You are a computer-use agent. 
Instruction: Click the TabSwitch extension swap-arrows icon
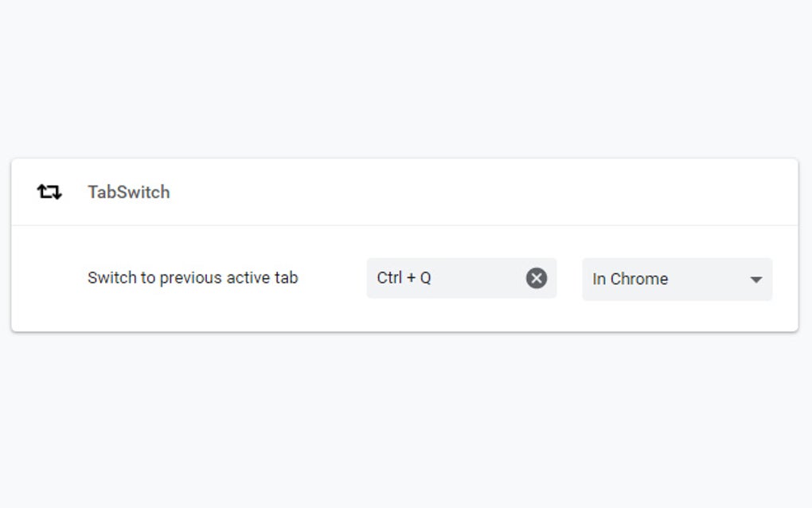click(49, 192)
